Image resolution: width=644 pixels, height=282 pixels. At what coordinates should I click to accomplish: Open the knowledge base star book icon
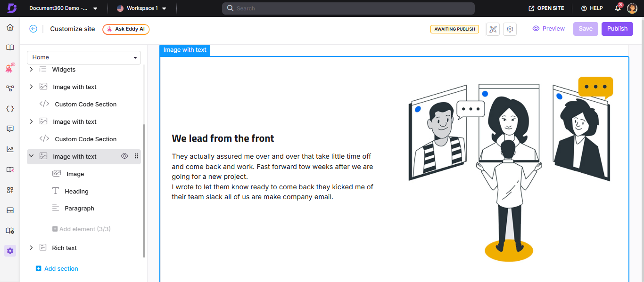click(10, 169)
